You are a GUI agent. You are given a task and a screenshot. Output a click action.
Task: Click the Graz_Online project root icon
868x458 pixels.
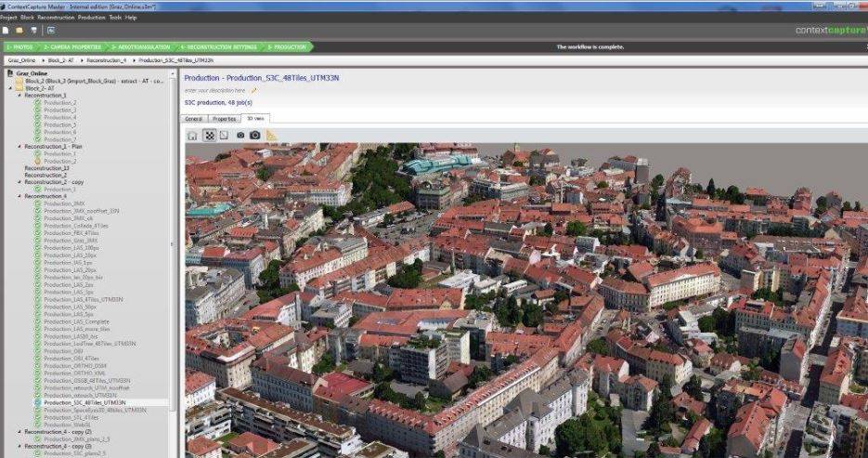click(x=10, y=73)
